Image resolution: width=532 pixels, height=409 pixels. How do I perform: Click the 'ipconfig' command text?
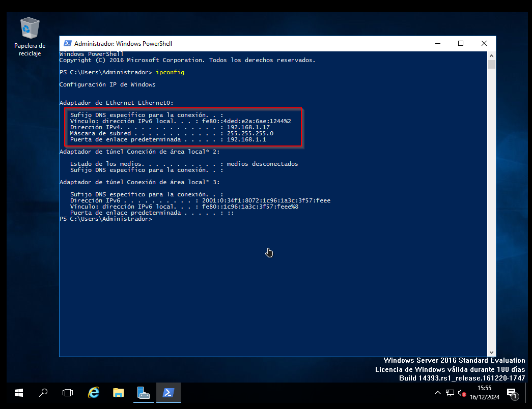[x=170, y=72]
